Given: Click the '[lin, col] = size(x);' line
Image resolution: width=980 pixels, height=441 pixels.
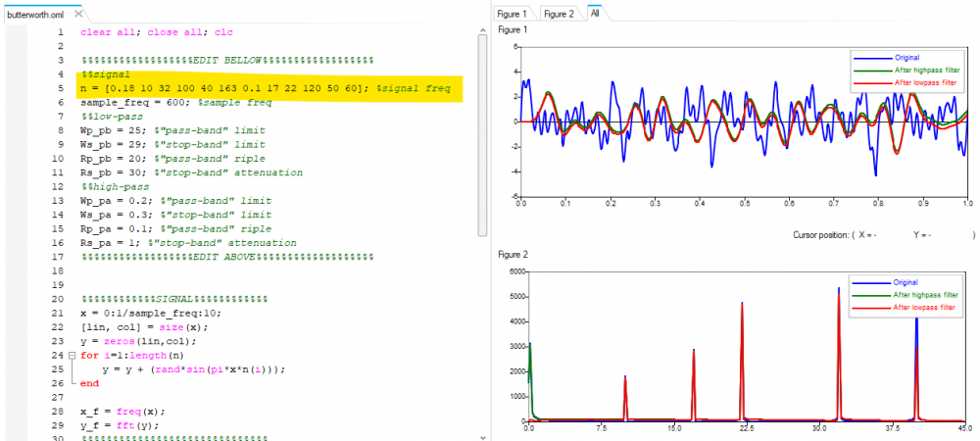Looking at the screenshot, I should [x=144, y=326].
